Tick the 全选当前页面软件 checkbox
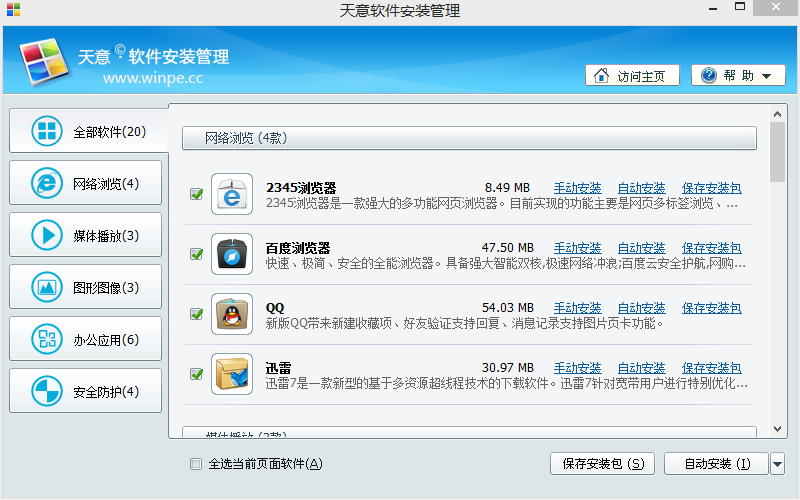 [x=196, y=464]
